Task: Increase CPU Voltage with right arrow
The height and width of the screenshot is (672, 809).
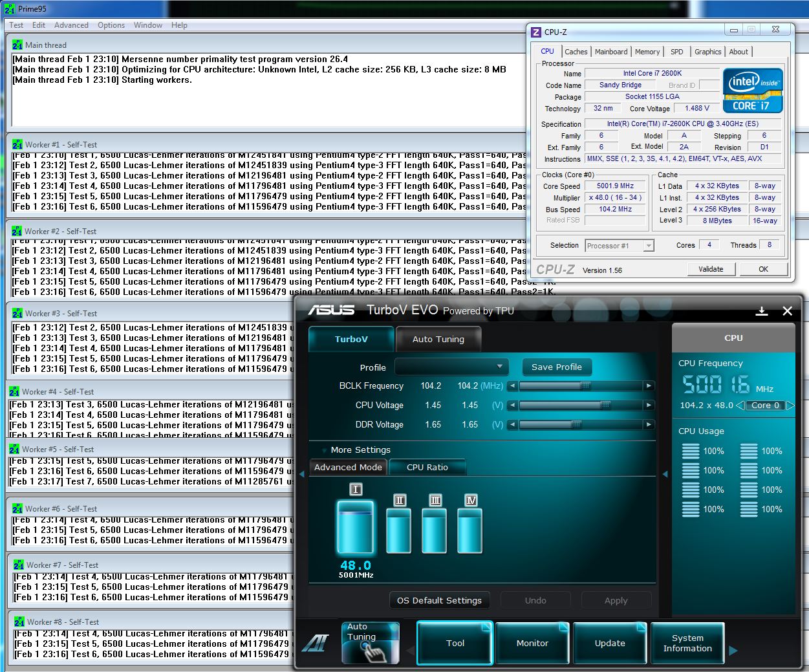Action: pos(649,405)
